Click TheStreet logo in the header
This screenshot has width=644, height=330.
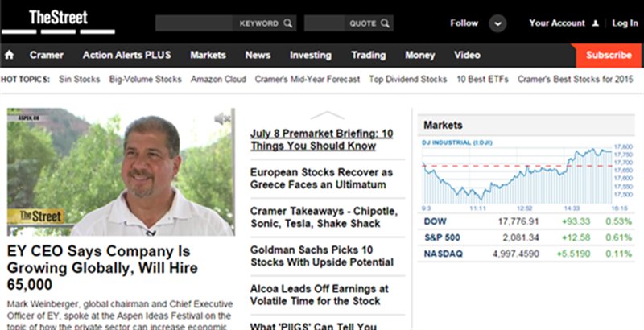[x=58, y=22]
